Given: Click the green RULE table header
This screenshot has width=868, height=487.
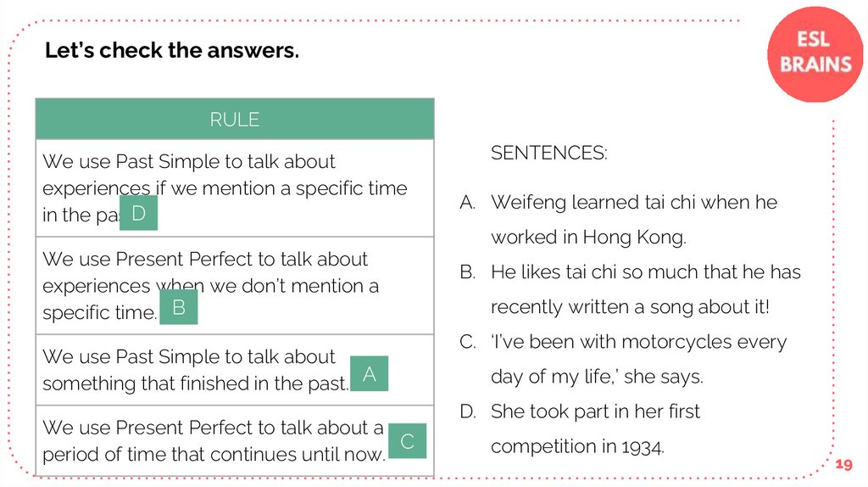Looking at the screenshot, I should 235,120.
